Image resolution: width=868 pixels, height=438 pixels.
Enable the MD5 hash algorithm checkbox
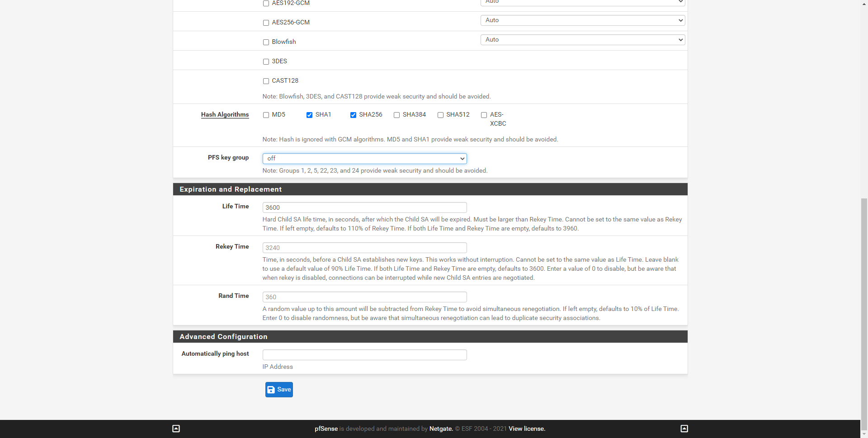tap(266, 115)
